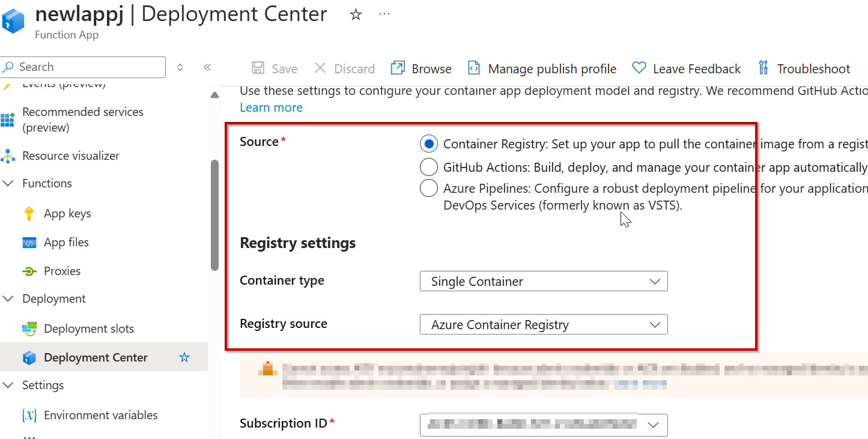
Task: Click the Search input field
Action: click(83, 67)
